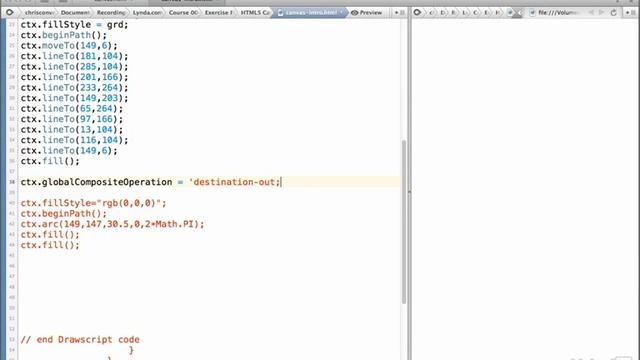This screenshot has width=640, height=360.
Task: Click the 'ctx.beginPath();' line above moveTo
Action: [64, 35]
